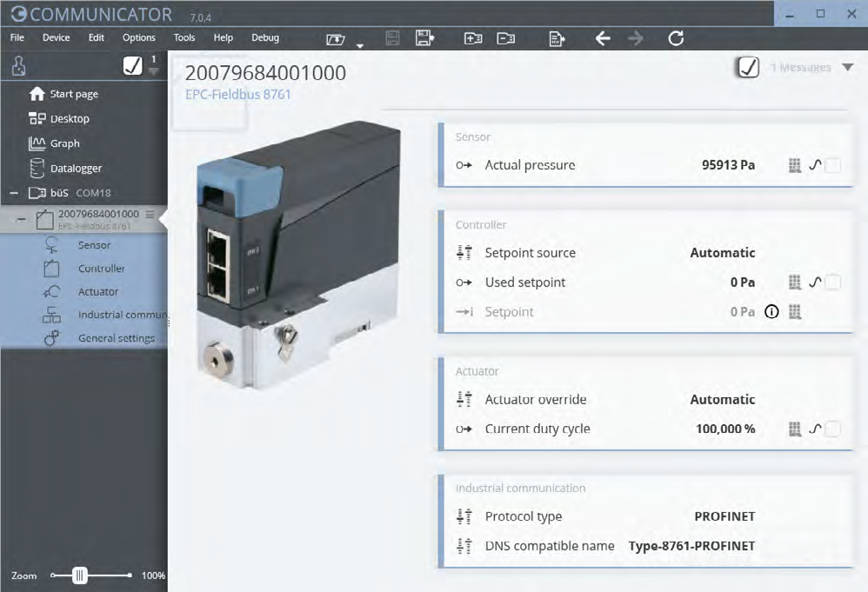
Task: Click the Setpoint 0 Pa value
Action: pyautogui.click(x=743, y=312)
